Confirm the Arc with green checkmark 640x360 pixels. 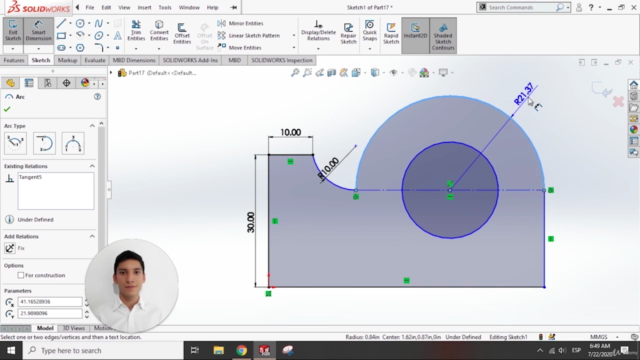[7, 109]
